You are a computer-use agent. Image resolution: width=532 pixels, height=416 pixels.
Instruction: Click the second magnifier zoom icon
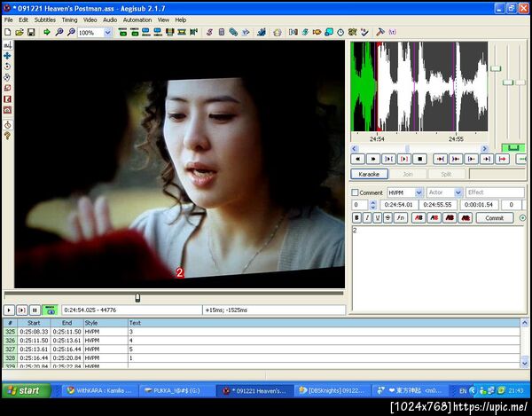(71, 32)
